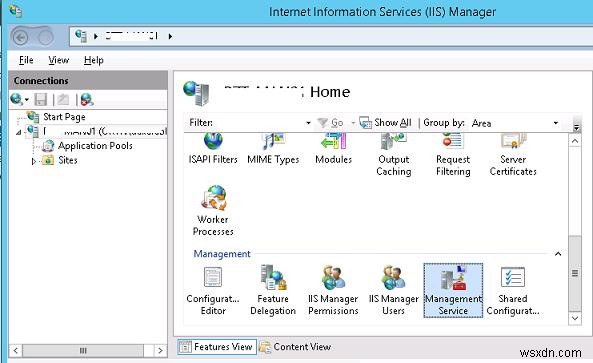Screen dimensions: 593x363
Task: Click the Up folder icon in Connections toolbar
Action: click(x=63, y=99)
